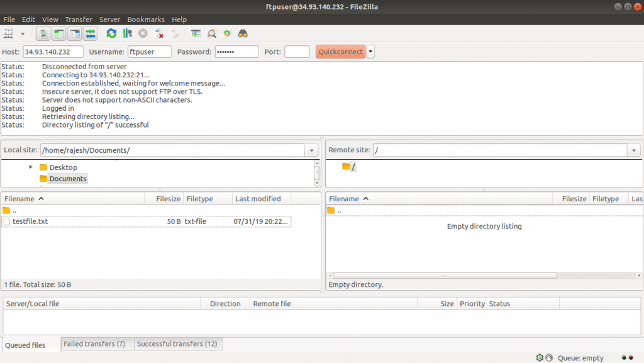This screenshot has width=644, height=363.
Task: Click the Password input field
Action: pyautogui.click(x=237, y=52)
